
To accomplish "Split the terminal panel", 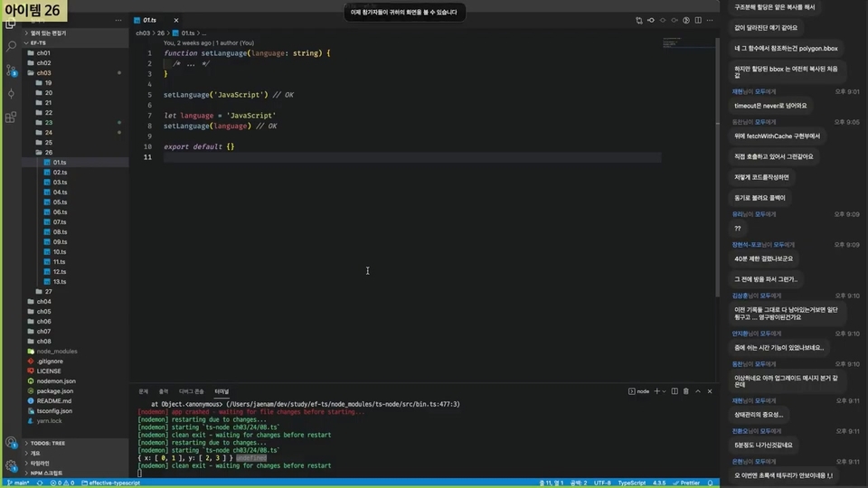I will [675, 391].
